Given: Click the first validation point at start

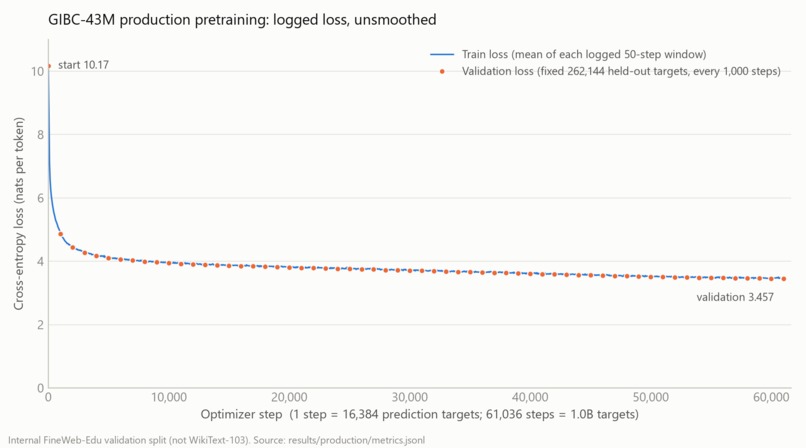Looking at the screenshot, I should (48, 66).
